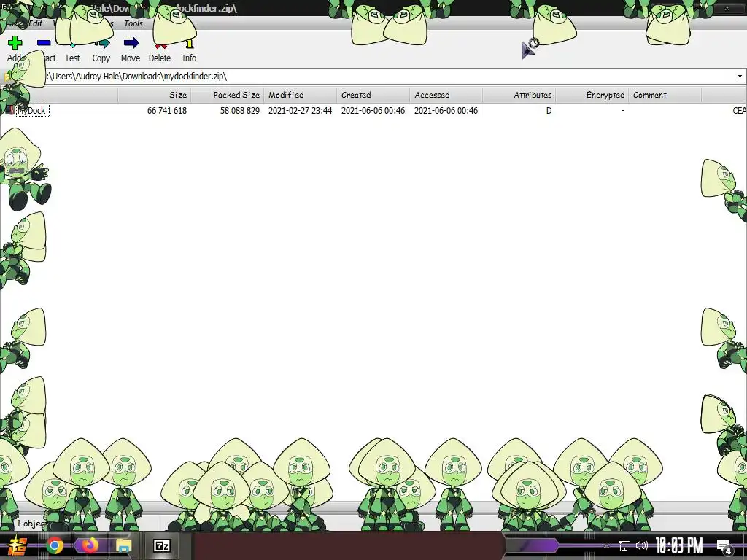
Task: Open the Tools menu
Action: click(133, 23)
